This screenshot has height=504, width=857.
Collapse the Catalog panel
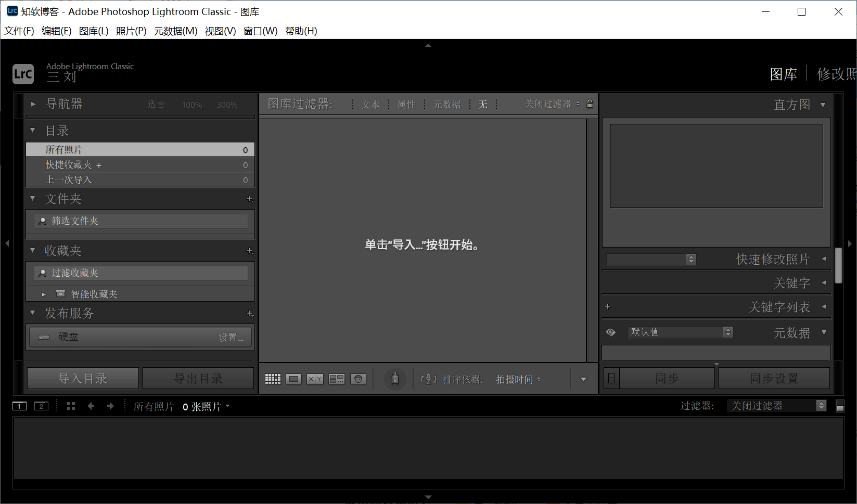tap(33, 130)
